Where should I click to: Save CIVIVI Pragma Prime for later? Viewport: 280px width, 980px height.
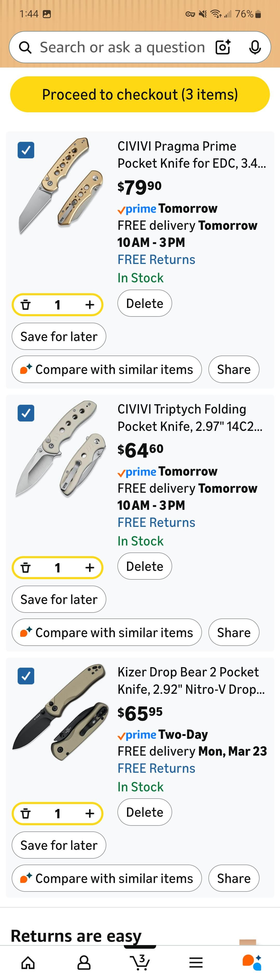point(59,336)
